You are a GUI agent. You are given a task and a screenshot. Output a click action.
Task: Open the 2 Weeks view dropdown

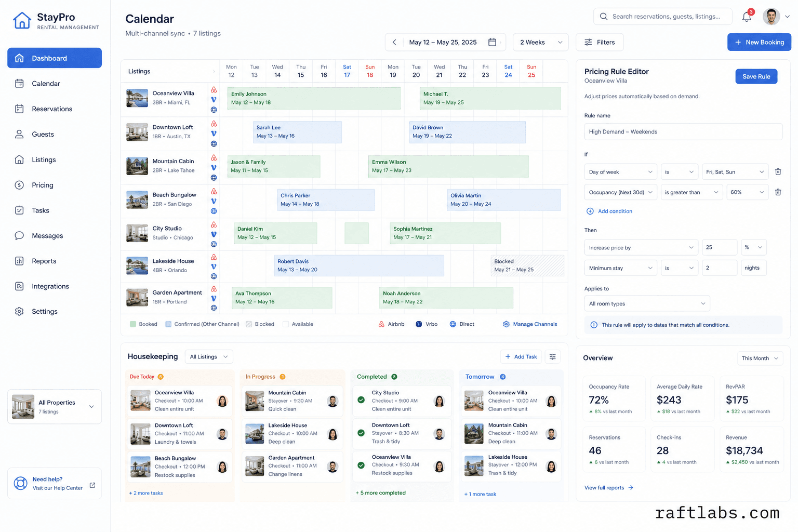pyautogui.click(x=541, y=42)
